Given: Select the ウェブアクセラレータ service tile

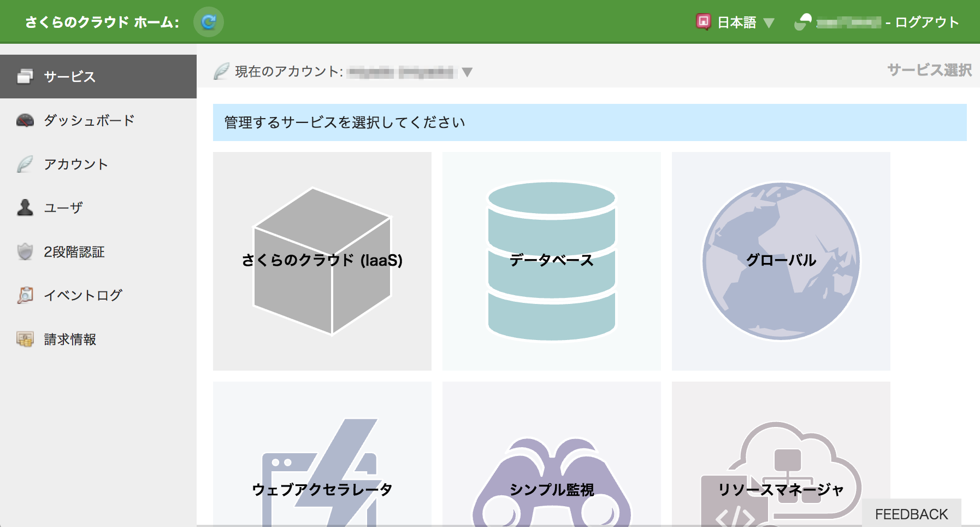Looking at the screenshot, I should 322,454.
